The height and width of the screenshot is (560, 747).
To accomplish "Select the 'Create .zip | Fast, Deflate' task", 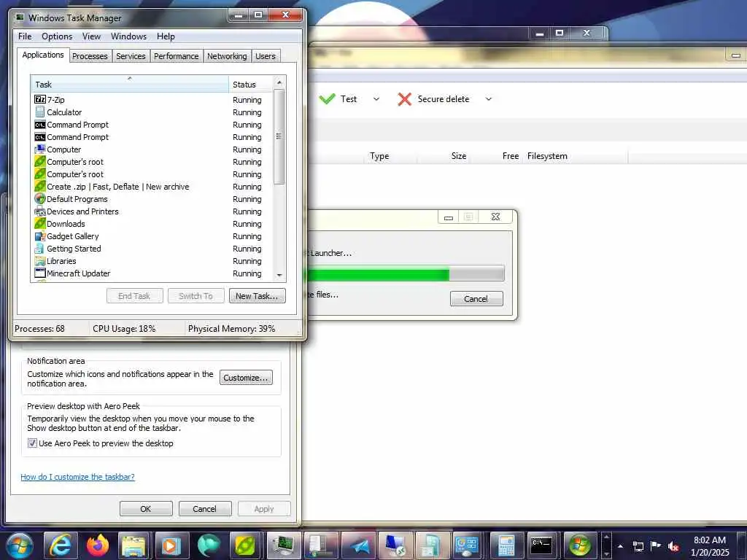I will [x=152, y=187].
